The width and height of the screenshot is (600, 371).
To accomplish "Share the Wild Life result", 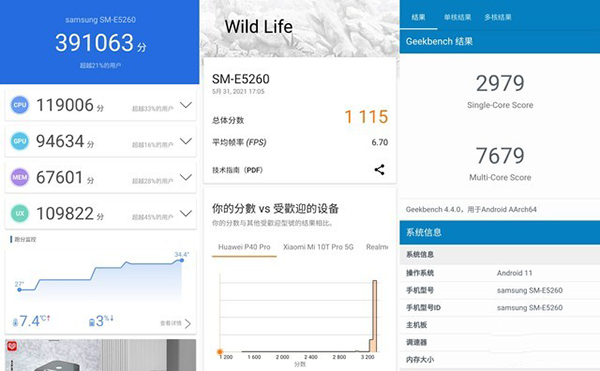I will tap(379, 169).
